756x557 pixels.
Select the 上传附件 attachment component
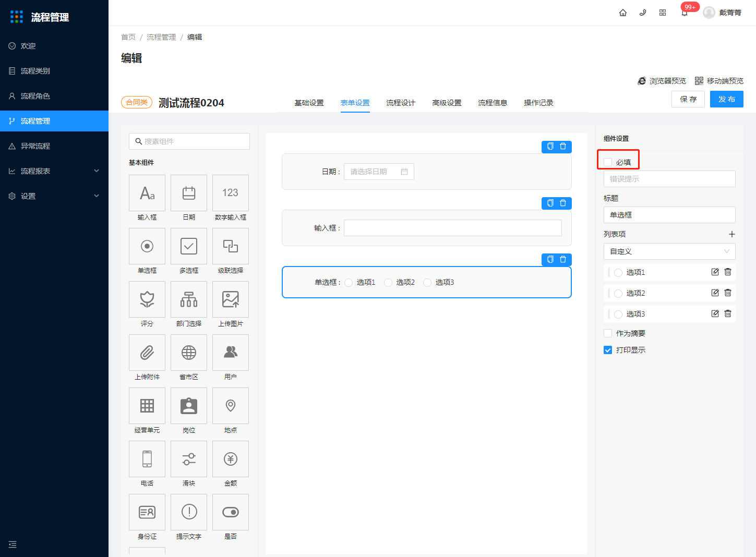tap(147, 353)
